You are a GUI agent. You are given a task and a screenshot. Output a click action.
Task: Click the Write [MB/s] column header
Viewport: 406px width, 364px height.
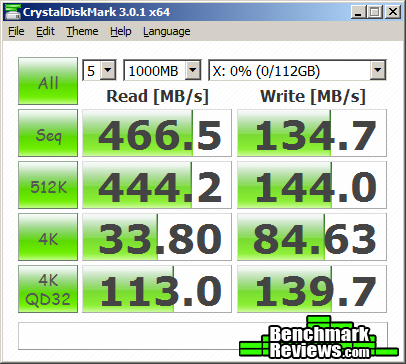pyautogui.click(x=313, y=96)
